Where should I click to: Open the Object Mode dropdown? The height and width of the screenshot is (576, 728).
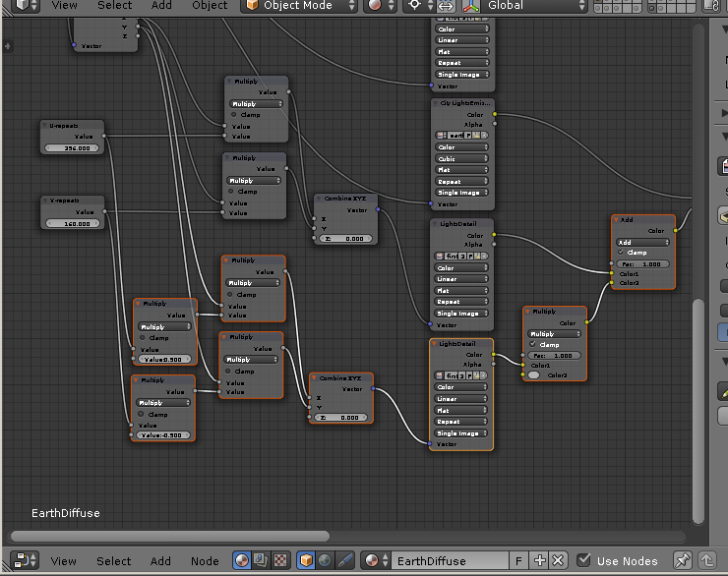coord(299,6)
